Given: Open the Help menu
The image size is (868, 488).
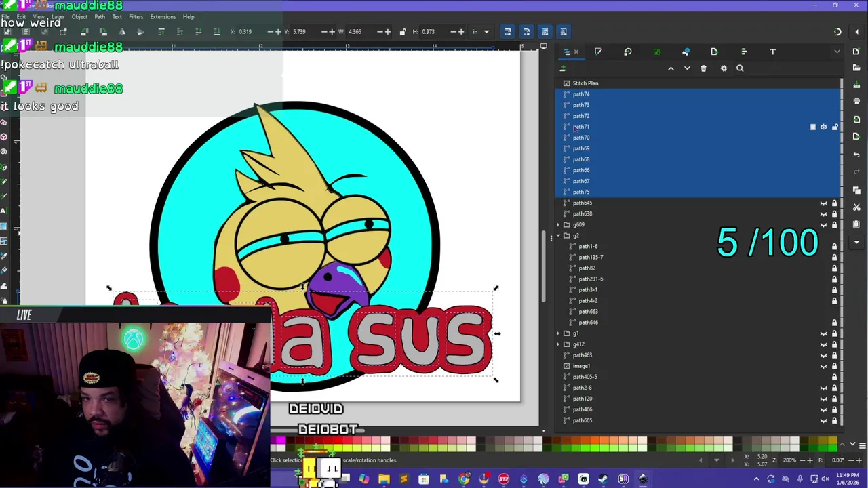Looking at the screenshot, I should tap(189, 17).
